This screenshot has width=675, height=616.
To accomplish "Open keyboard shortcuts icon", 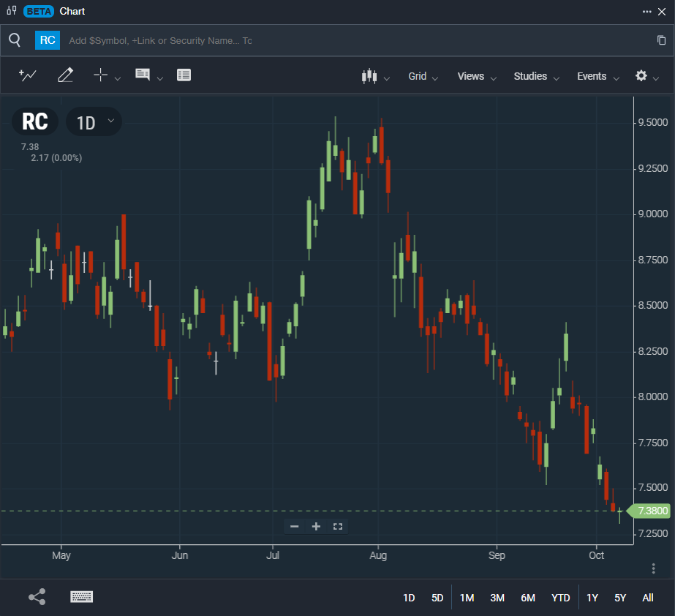I will pos(81,597).
